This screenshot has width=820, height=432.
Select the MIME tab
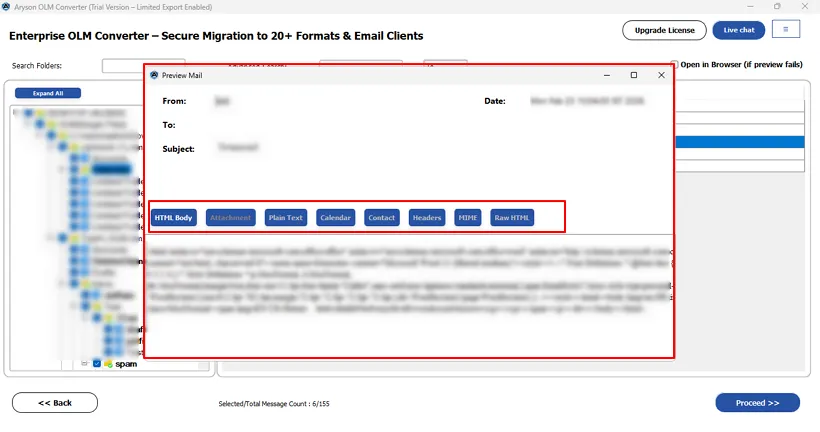coord(467,217)
